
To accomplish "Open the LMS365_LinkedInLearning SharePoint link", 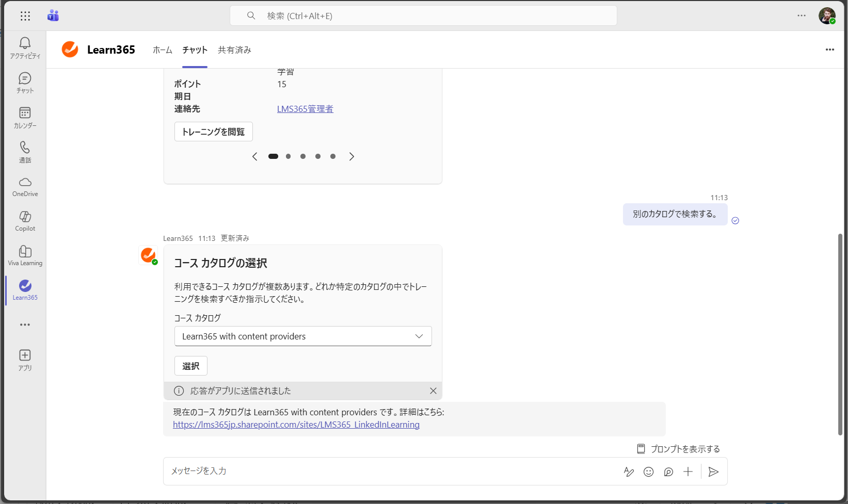I will click(296, 425).
